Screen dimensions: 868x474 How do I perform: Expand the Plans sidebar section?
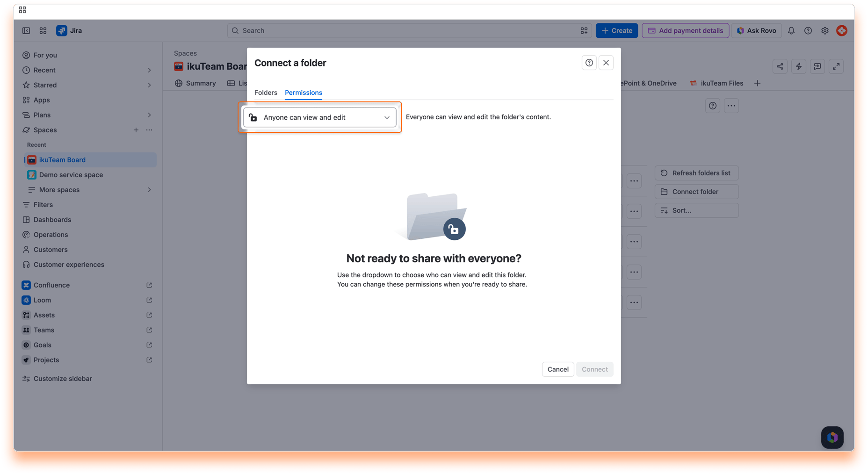(149, 115)
